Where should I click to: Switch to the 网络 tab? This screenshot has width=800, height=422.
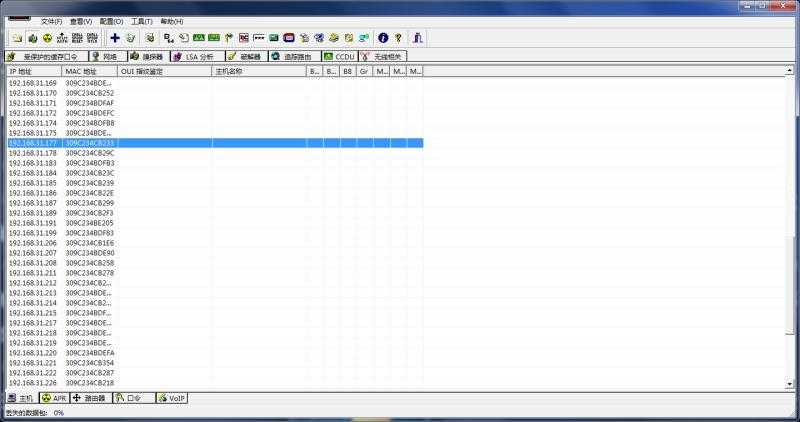(108, 57)
